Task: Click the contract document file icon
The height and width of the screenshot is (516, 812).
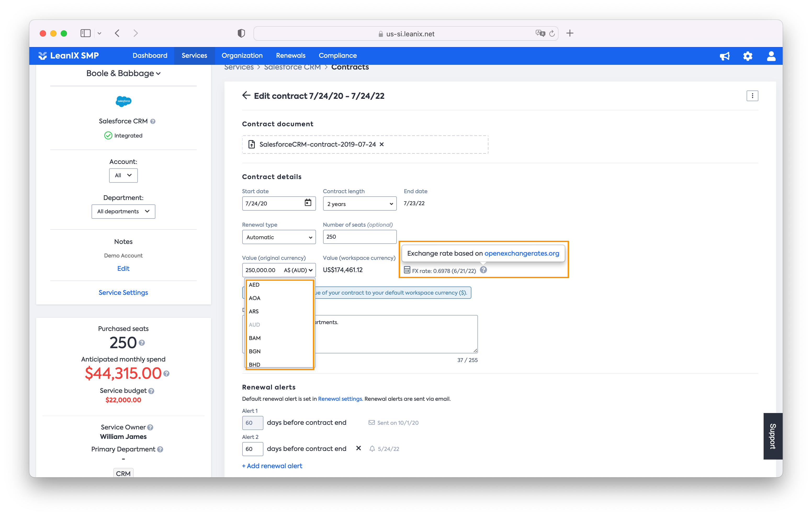Action: click(x=252, y=144)
